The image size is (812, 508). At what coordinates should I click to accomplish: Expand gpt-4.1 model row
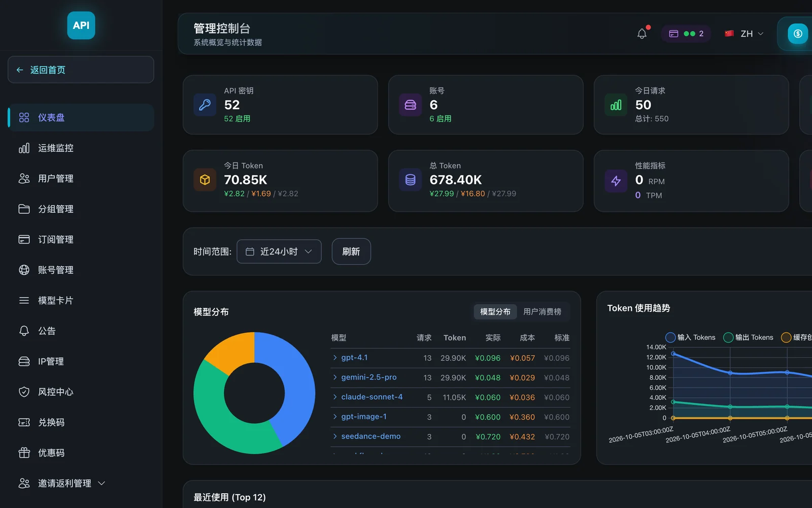[335, 358]
